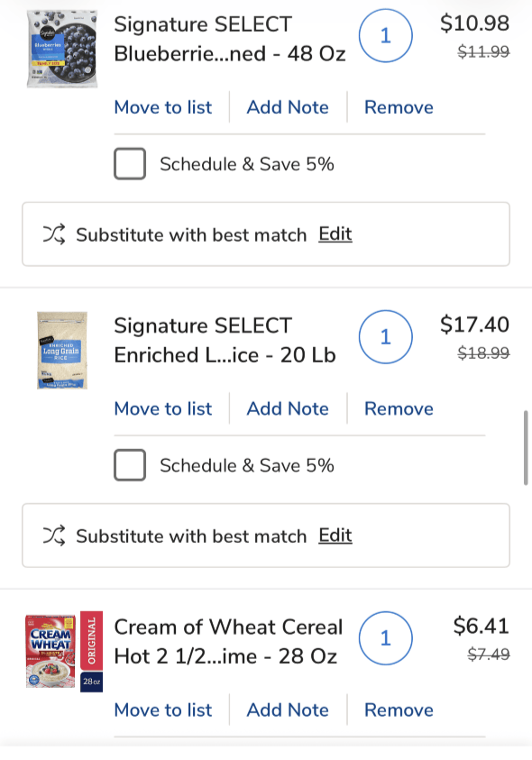This screenshot has height=760, width=532.
Task: Check Schedule & Save 5% for blueberries
Action: click(x=130, y=164)
